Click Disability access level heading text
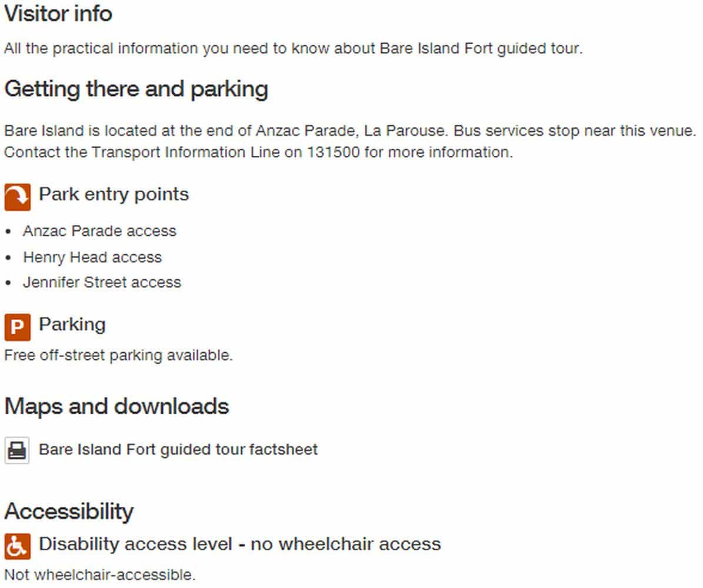 pyautogui.click(x=240, y=544)
